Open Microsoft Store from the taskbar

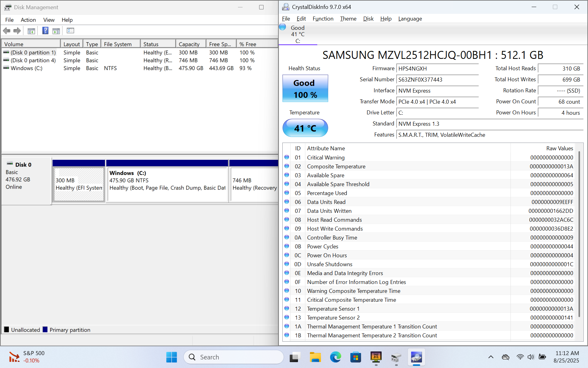pos(356,357)
